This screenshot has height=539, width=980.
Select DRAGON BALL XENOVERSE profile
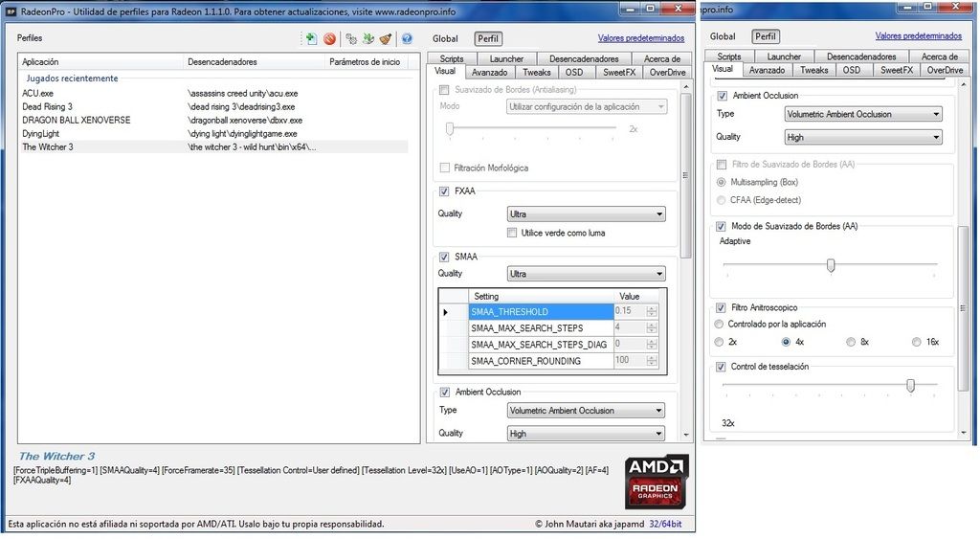click(214, 120)
